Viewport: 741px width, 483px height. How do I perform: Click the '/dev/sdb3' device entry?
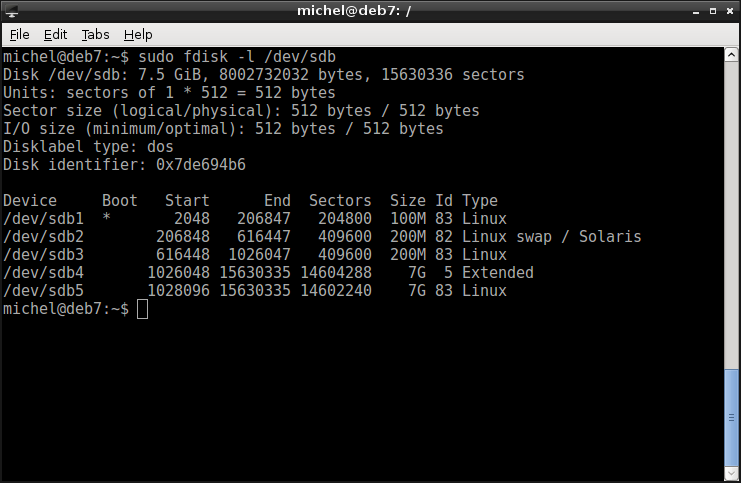[43, 254]
